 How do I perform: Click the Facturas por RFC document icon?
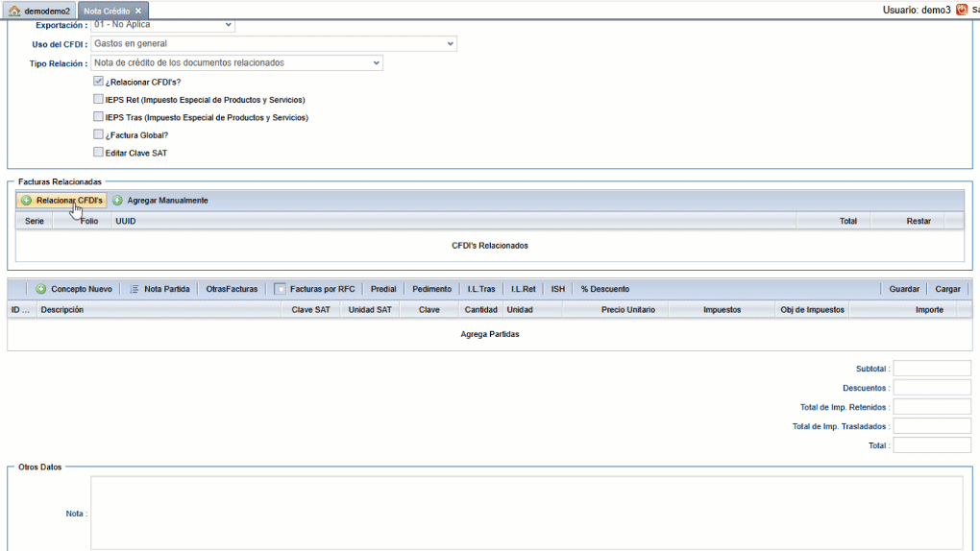pyautogui.click(x=280, y=289)
